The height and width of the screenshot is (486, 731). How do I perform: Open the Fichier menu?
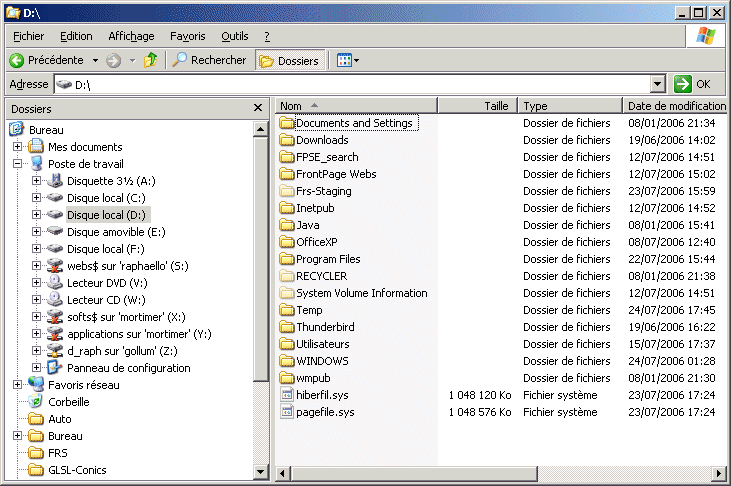[29, 36]
